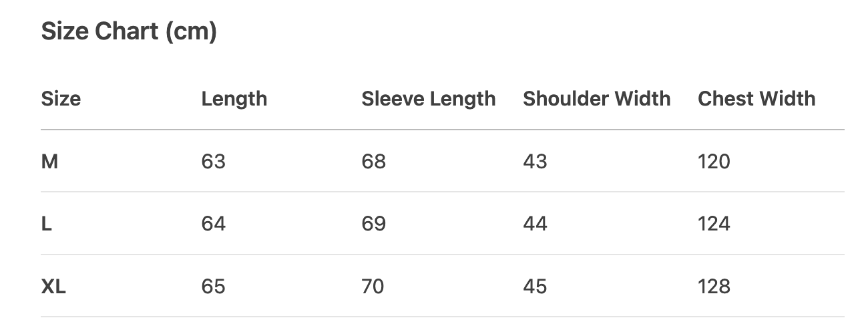The image size is (868, 318).
Task: Click the Shoulder Width column header
Action: [x=596, y=99]
